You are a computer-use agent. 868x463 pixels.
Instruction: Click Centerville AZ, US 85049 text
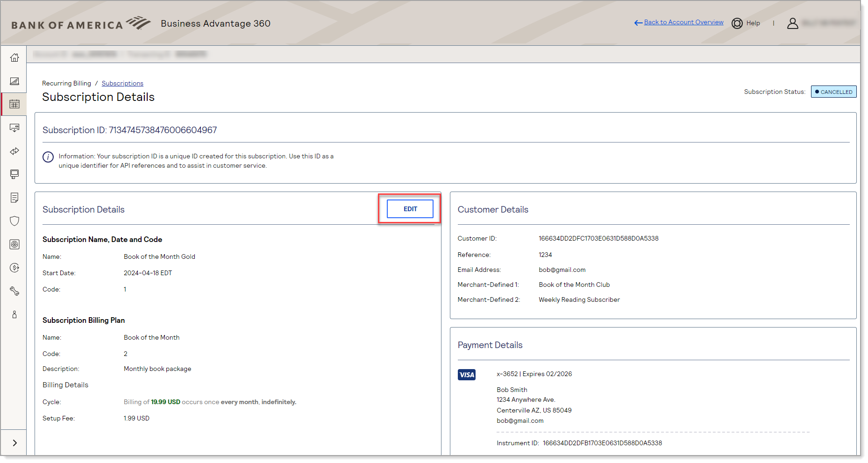point(534,411)
